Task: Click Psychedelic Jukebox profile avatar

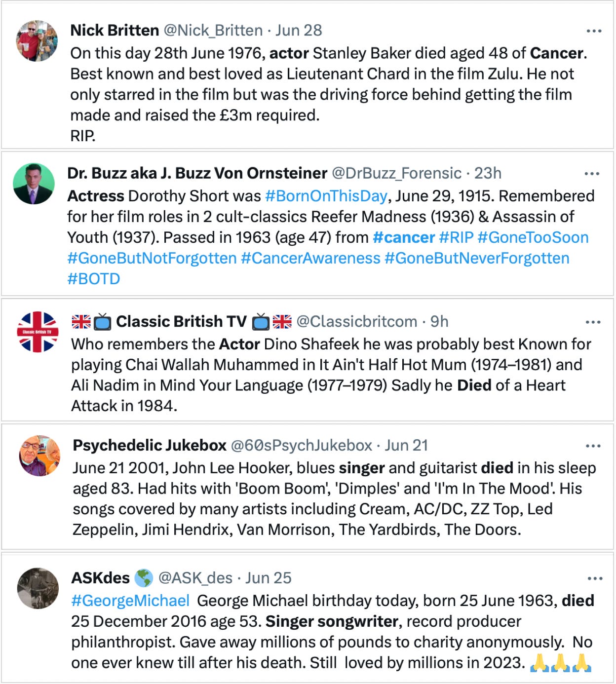Action: (39, 456)
